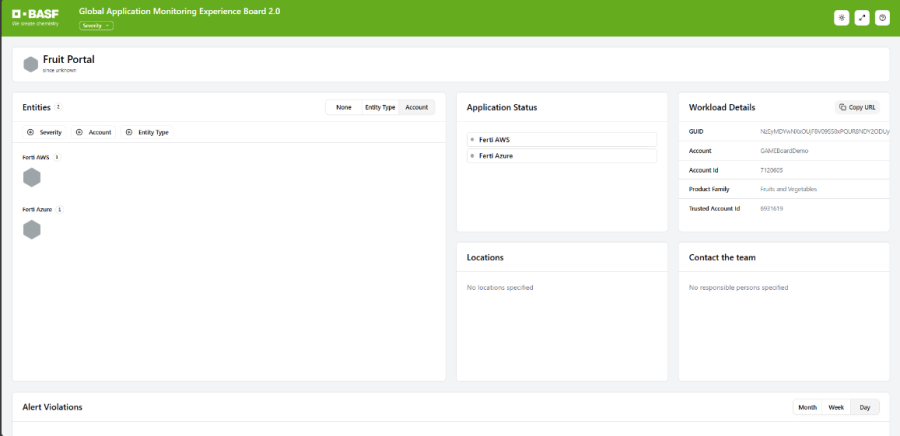Click the Copy URL button
The image size is (900, 436).
[x=857, y=107]
